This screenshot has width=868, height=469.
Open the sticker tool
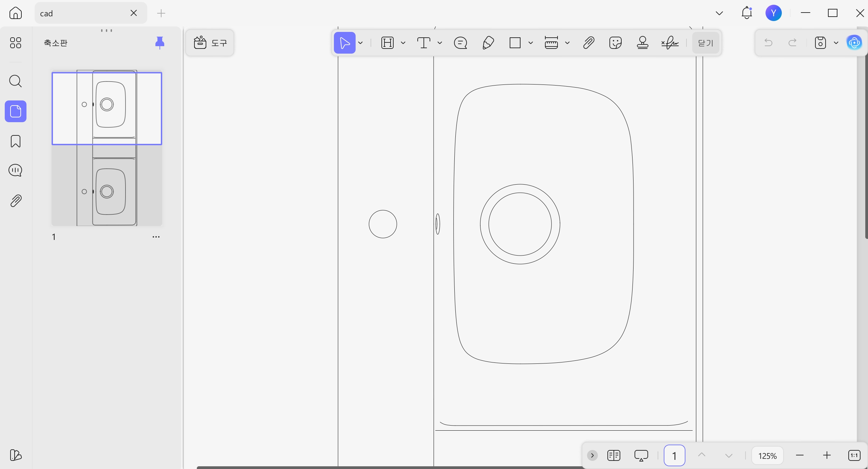[x=616, y=43]
